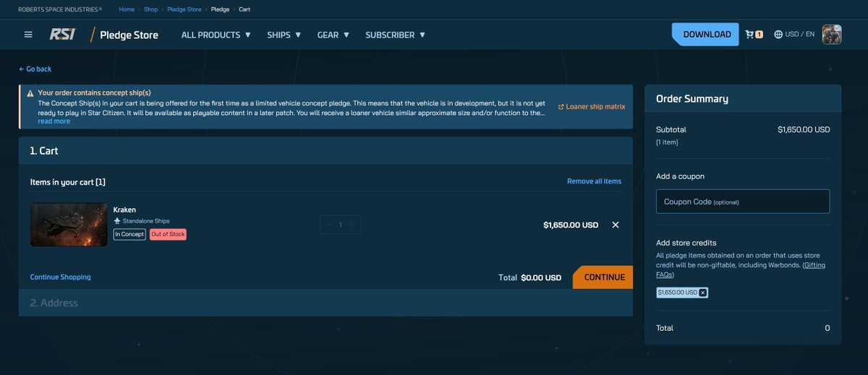This screenshot has height=375, width=868.
Task: Click the RSI logo
Action: pos(61,34)
